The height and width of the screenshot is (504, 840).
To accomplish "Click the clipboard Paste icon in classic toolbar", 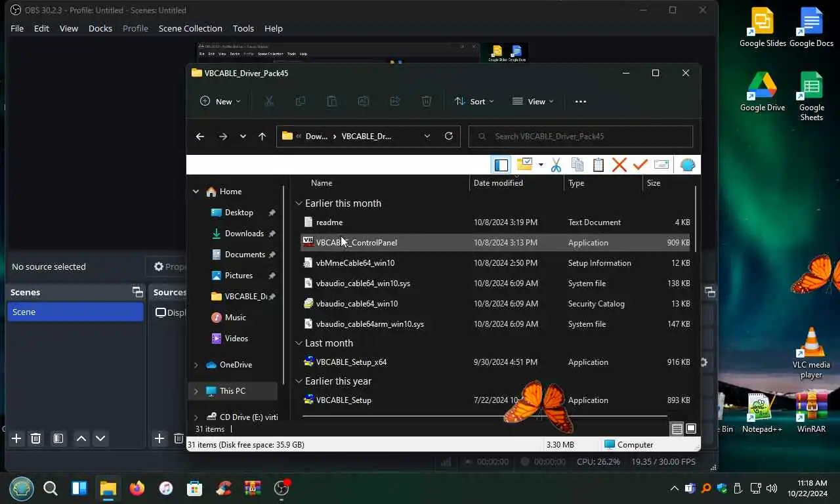I will click(x=598, y=165).
